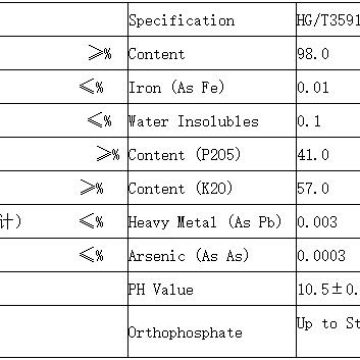Click the Content (P2O5) cell
The image size is (360, 360).
[212, 154]
